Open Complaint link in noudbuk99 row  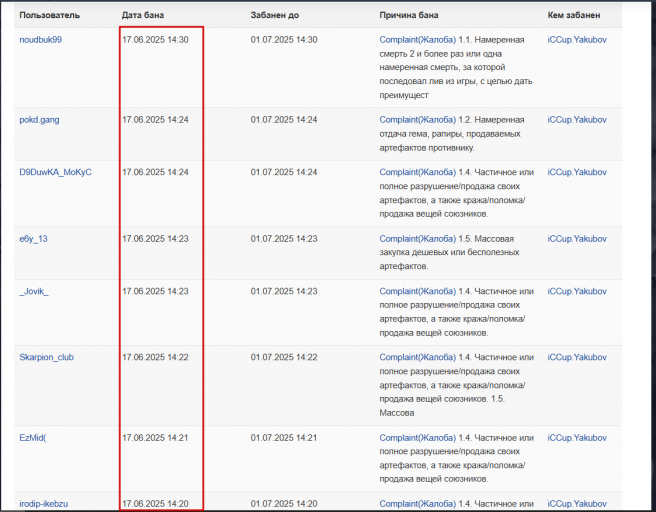[418, 40]
